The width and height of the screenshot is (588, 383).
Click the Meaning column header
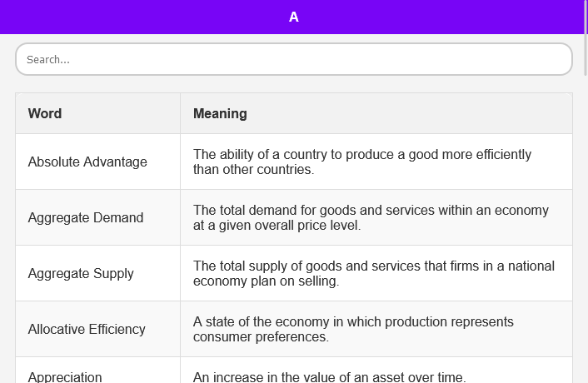(220, 113)
